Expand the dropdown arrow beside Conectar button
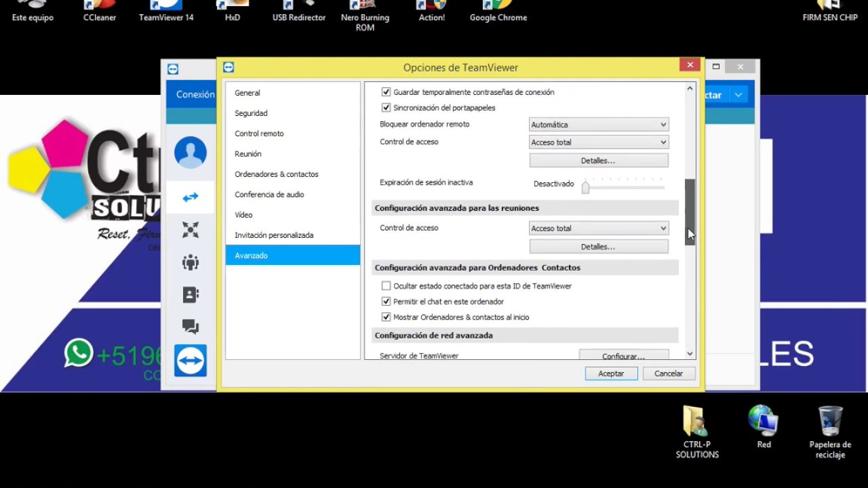Viewport: 868px width, 488px height. 739,95
